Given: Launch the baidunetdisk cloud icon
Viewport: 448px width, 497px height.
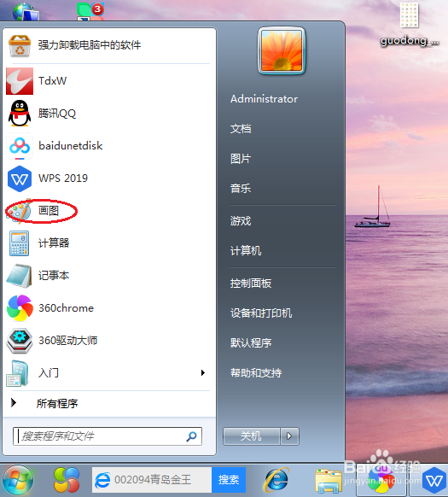Looking at the screenshot, I should (20, 146).
